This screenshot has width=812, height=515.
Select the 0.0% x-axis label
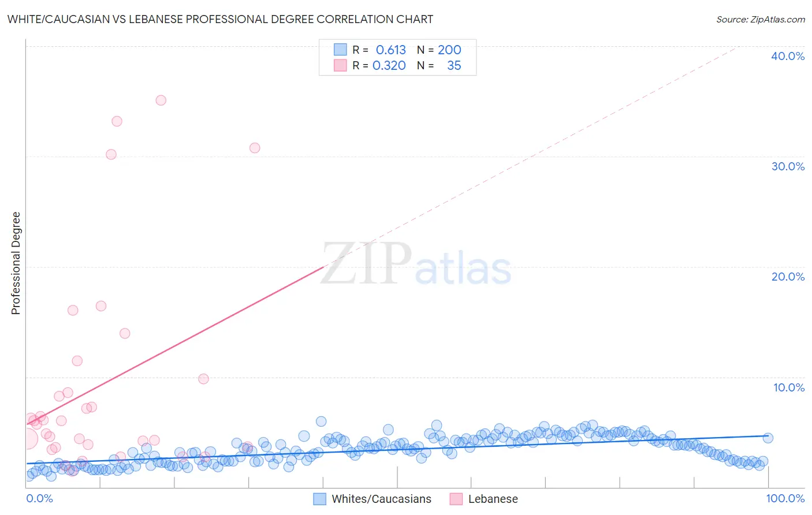coord(39,498)
